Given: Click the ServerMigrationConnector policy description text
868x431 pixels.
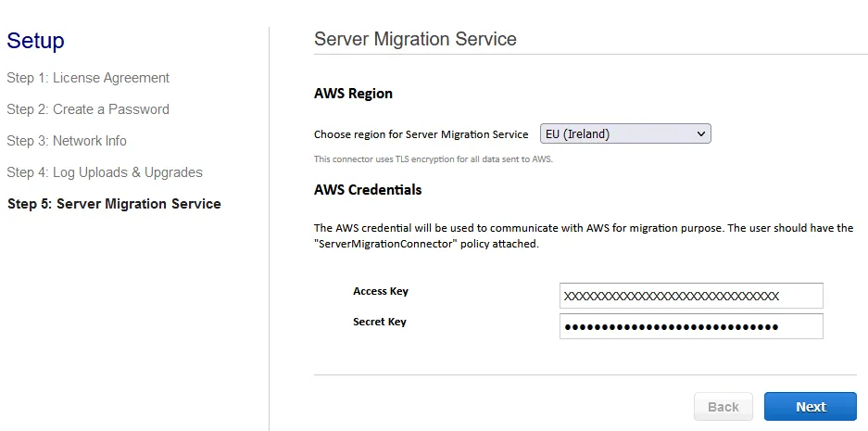Looking at the screenshot, I should (584, 235).
